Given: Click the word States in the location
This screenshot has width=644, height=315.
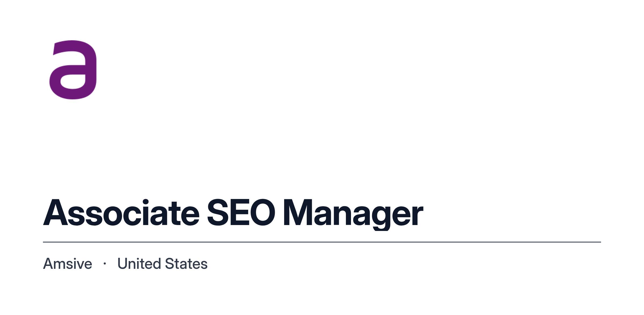Looking at the screenshot, I should click(x=186, y=263).
